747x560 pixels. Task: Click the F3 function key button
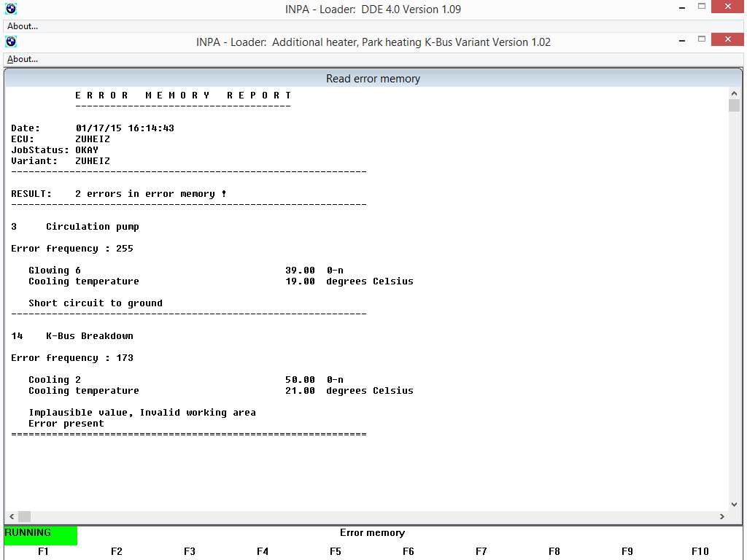pyautogui.click(x=189, y=551)
